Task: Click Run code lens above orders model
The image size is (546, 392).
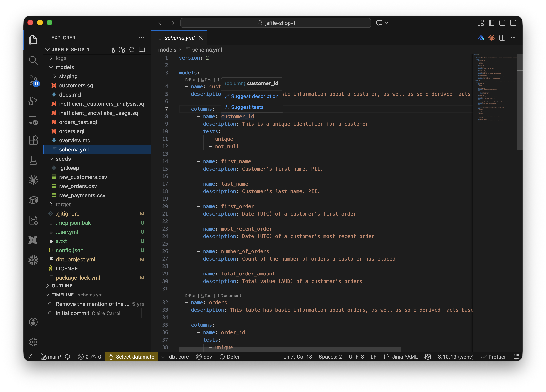Action: tap(191, 296)
